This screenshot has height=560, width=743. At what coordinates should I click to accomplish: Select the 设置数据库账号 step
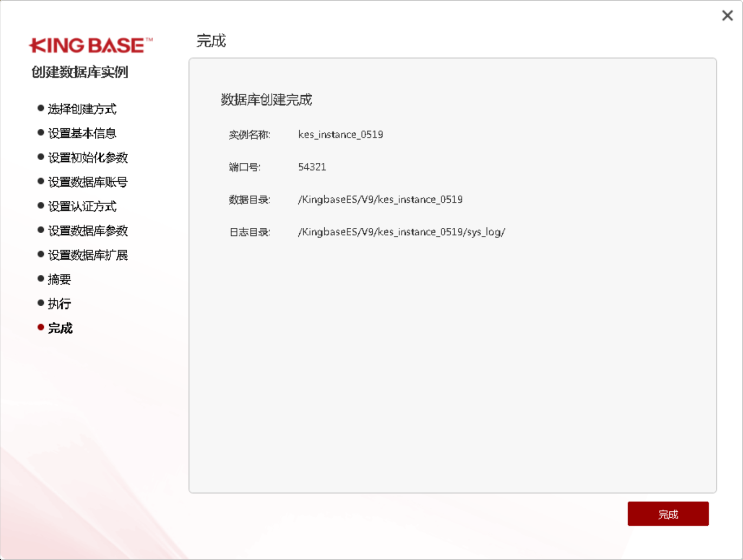[x=88, y=182]
